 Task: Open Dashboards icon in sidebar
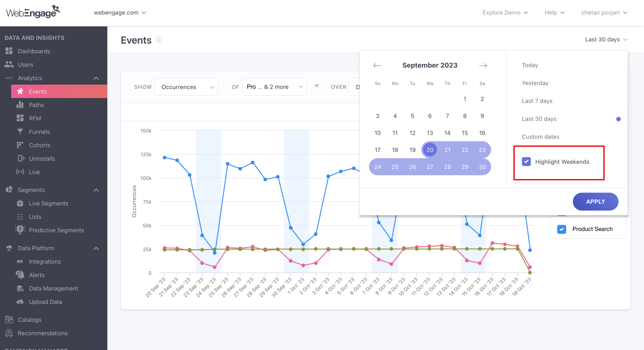(x=9, y=51)
